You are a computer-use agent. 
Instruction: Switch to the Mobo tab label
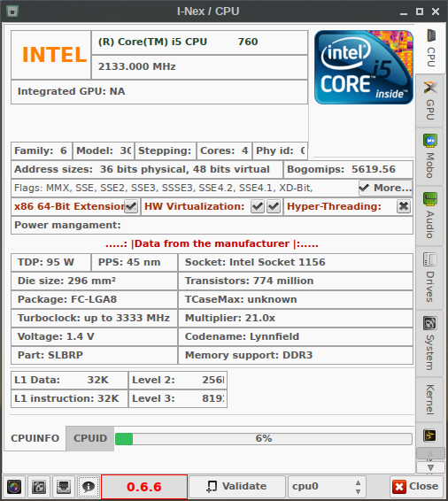[430, 166]
